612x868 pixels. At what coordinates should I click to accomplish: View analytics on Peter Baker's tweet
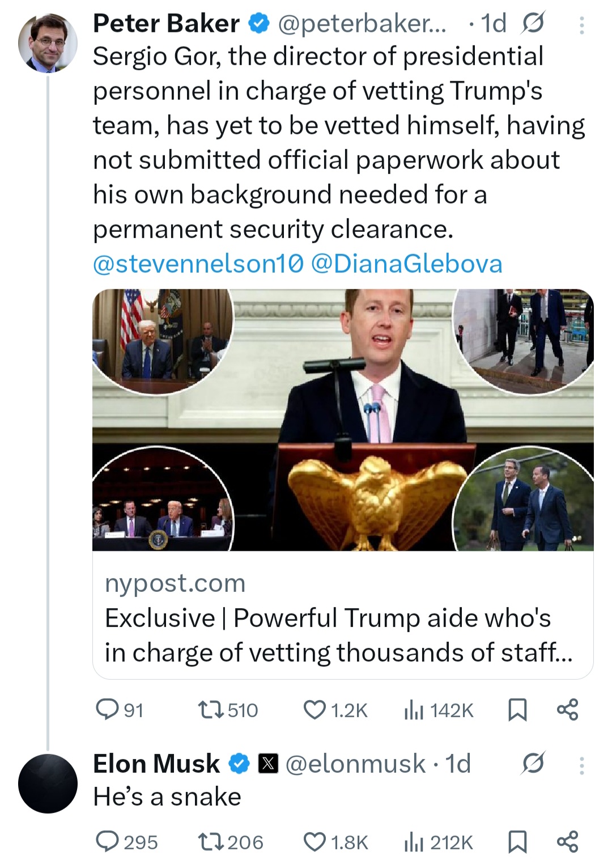point(414,709)
